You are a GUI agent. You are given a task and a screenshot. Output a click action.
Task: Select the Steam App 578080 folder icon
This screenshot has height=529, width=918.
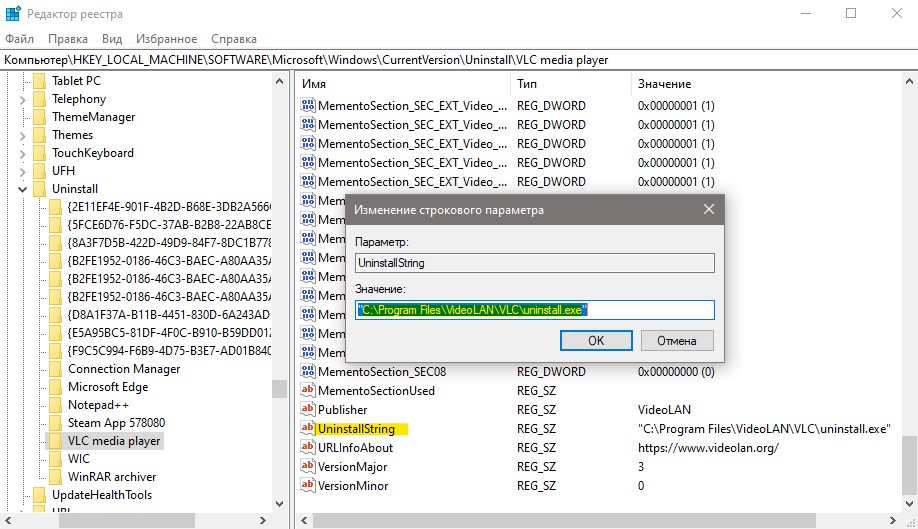click(56, 423)
